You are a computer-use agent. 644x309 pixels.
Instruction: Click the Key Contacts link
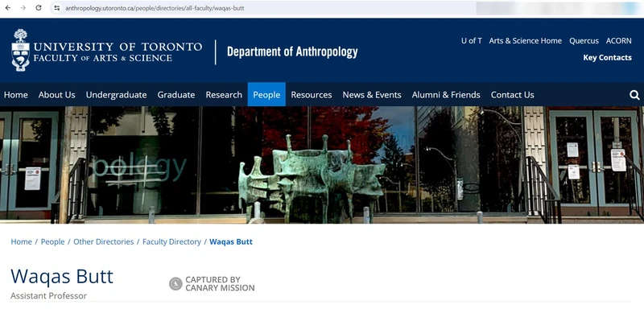608,57
